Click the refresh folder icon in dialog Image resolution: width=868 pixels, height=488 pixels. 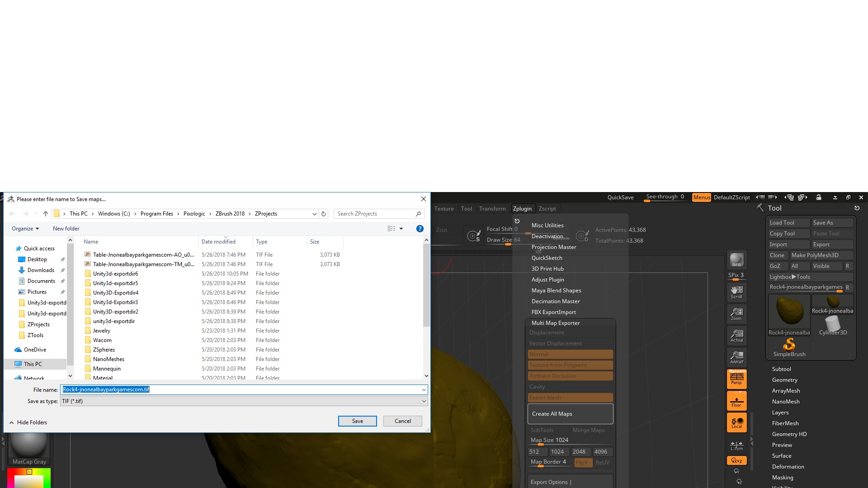[324, 214]
